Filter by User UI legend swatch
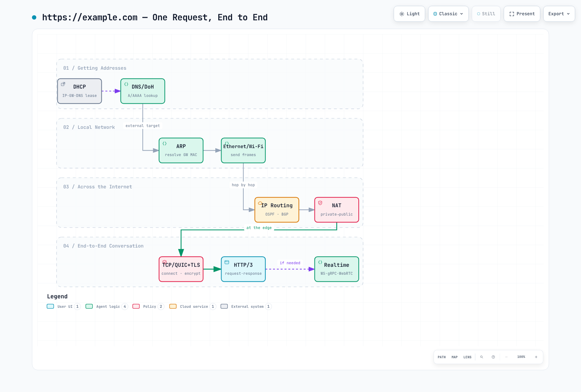The height and width of the screenshot is (392, 581). (x=50, y=306)
